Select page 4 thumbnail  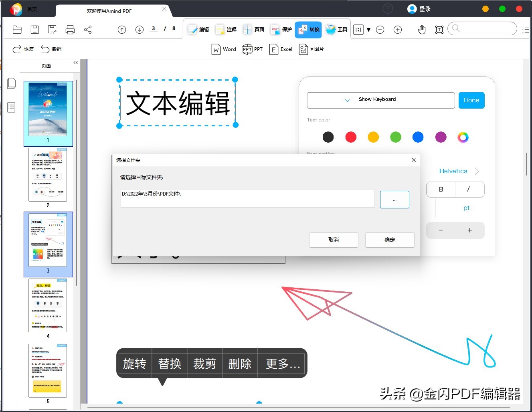48,305
